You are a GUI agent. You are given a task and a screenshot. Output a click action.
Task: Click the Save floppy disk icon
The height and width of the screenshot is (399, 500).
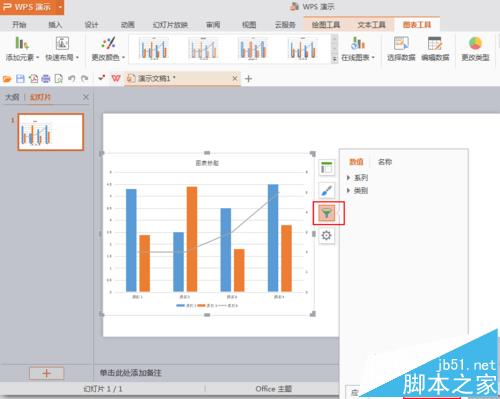[20, 79]
